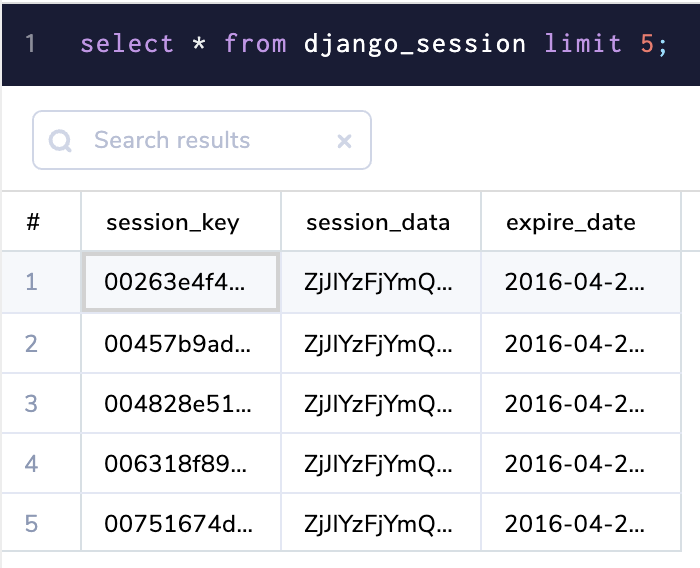This screenshot has height=568, width=700.
Task: Sort by the session_data column header
Action: [378, 222]
